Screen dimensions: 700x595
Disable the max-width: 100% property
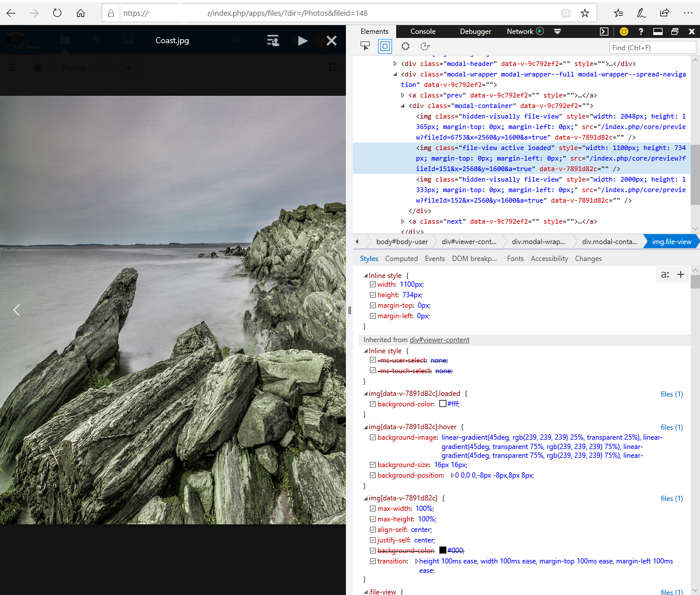pyautogui.click(x=372, y=509)
